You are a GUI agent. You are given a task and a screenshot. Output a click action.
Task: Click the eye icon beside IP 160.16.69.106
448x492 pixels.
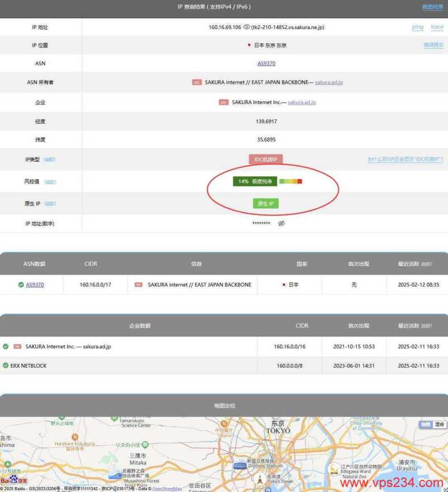[246, 27]
